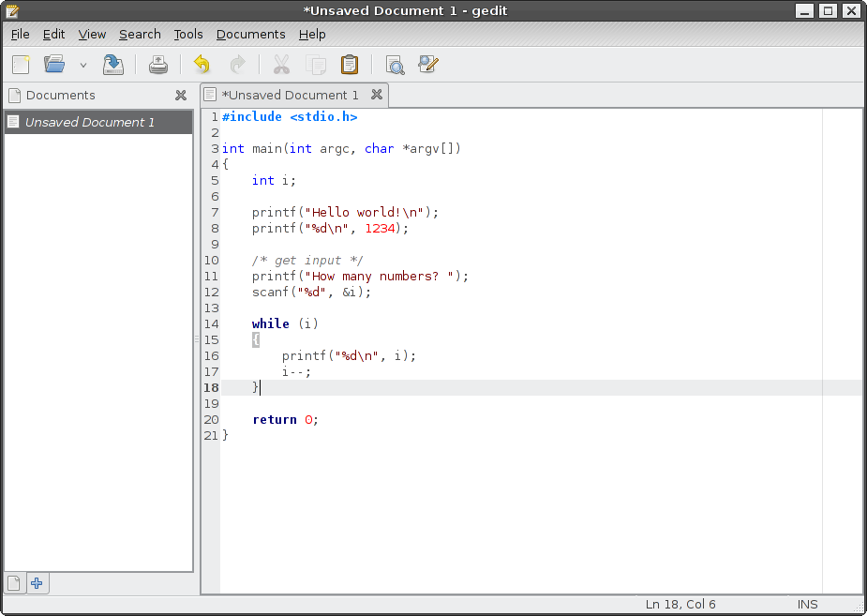The width and height of the screenshot is (867, 616).
Task: Open the Find dialog via the magnifier icon
Action: 395,65
